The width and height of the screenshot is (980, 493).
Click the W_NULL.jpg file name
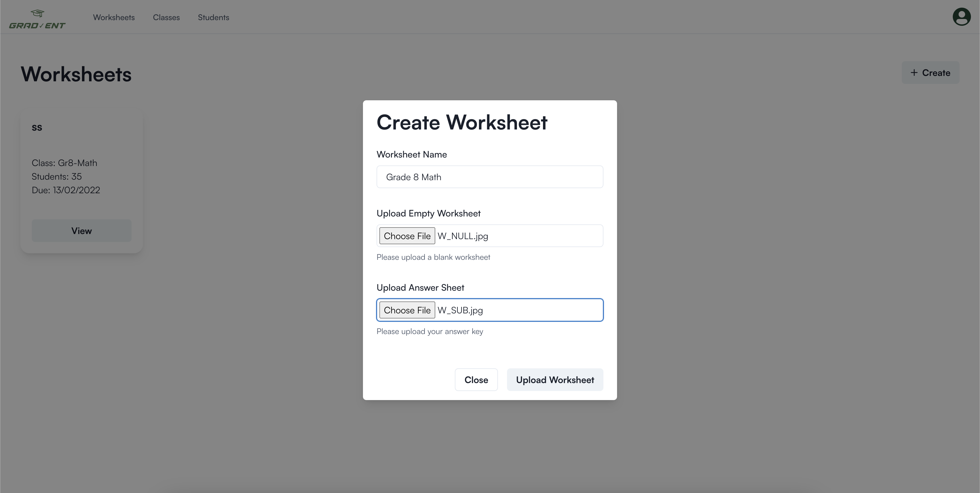tap(463, 236)
